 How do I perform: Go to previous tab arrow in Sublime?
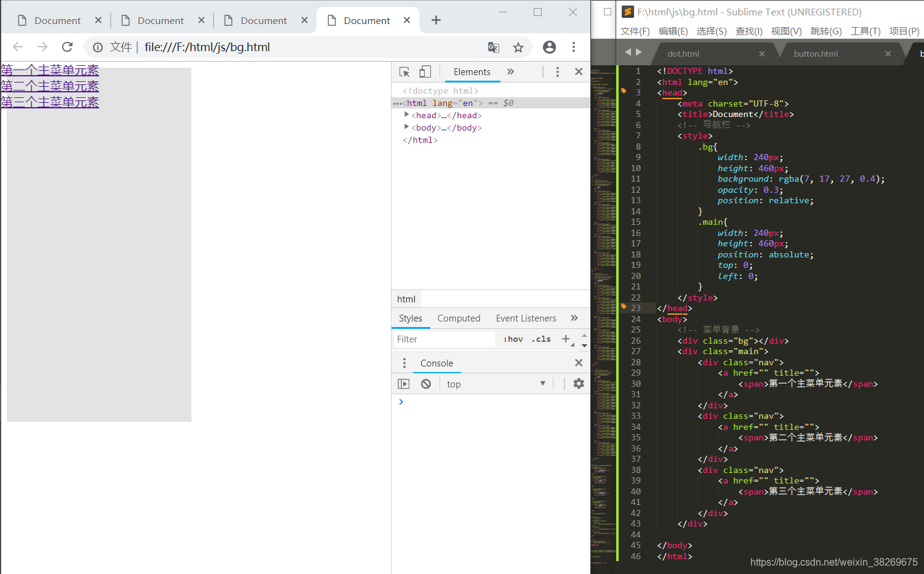point(628,52)
